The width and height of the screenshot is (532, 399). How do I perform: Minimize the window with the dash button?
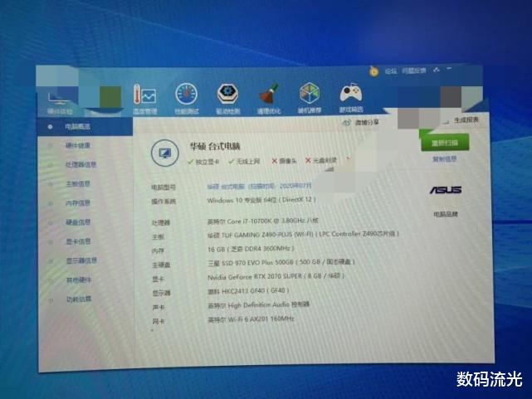point(449,69)
